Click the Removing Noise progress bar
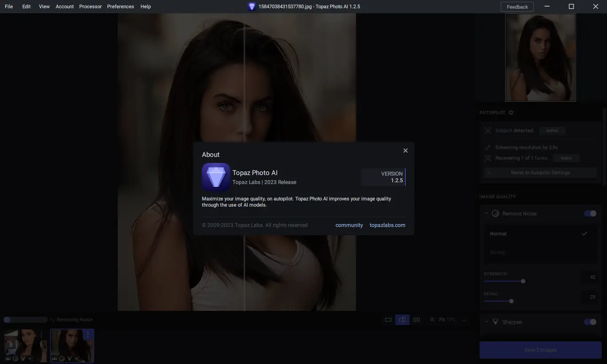The image size is (607, 364). click(25, 320)
